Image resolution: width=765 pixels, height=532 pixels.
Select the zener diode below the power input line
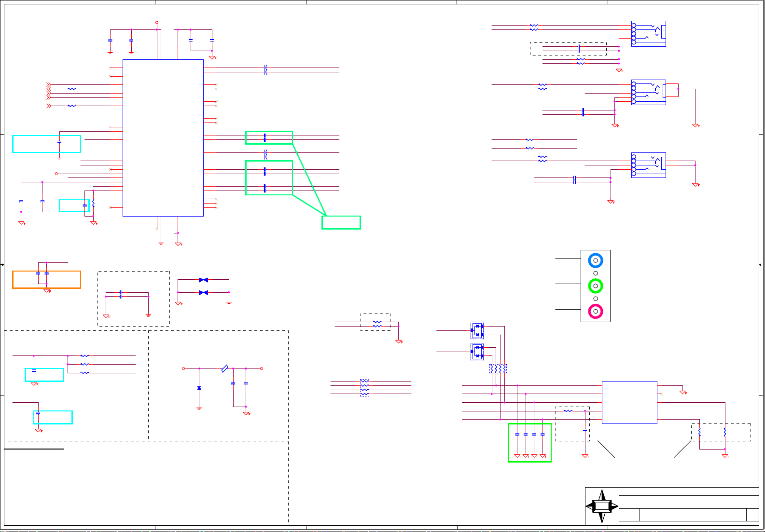199,388
